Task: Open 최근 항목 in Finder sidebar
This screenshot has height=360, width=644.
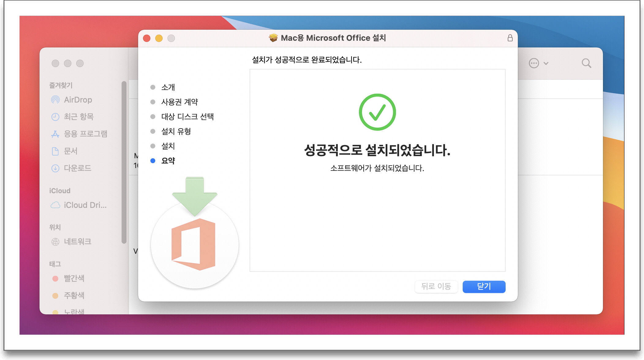Action: [79, 117]
